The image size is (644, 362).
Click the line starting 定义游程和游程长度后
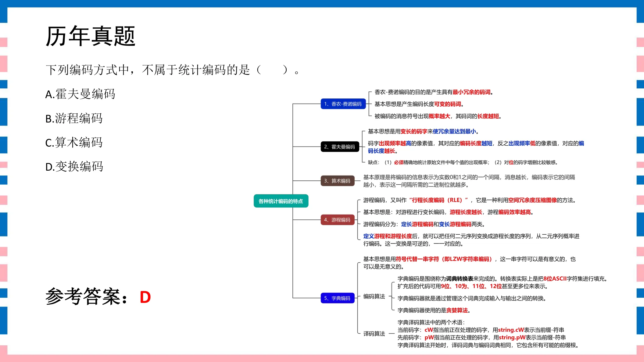coord(471,240)
